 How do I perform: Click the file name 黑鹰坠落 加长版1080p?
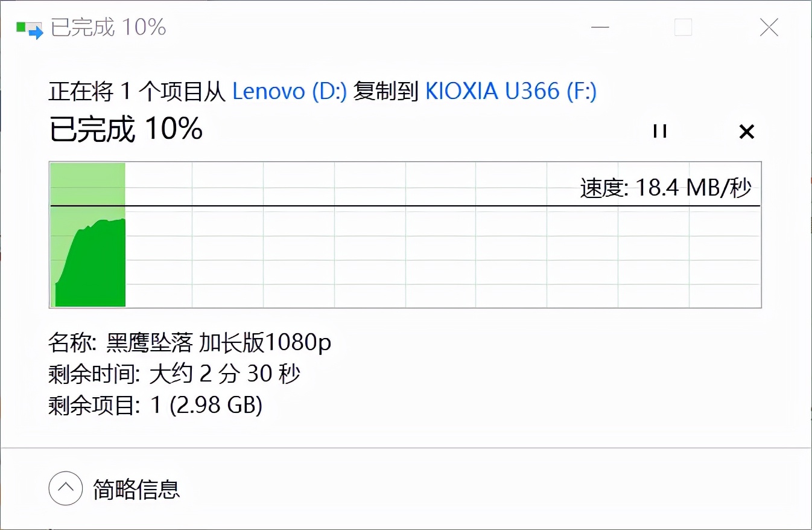217,342
